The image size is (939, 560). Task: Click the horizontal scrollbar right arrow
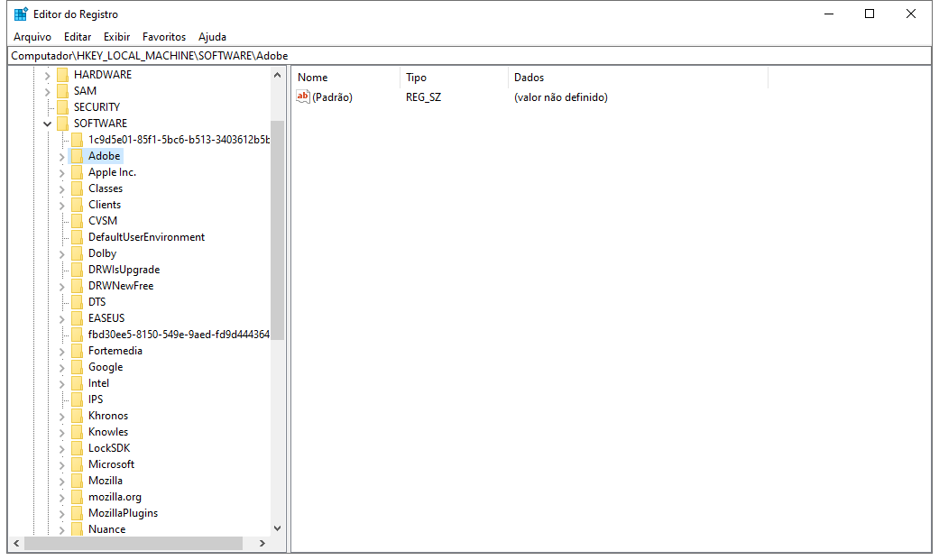262,544
